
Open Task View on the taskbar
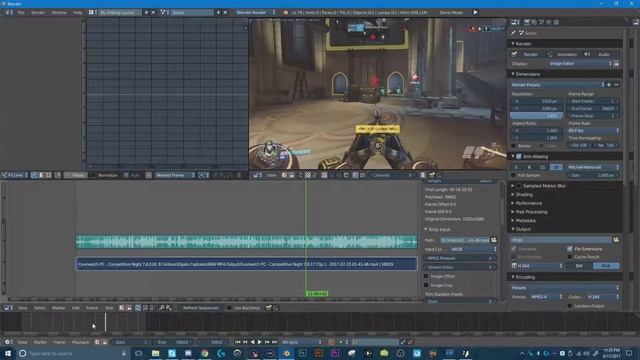click(138, 353)
